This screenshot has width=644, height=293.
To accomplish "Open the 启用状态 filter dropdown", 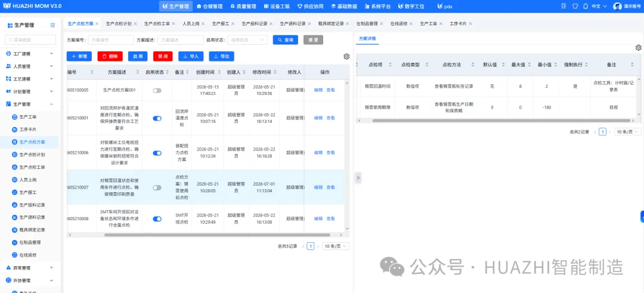I will 247,40.
